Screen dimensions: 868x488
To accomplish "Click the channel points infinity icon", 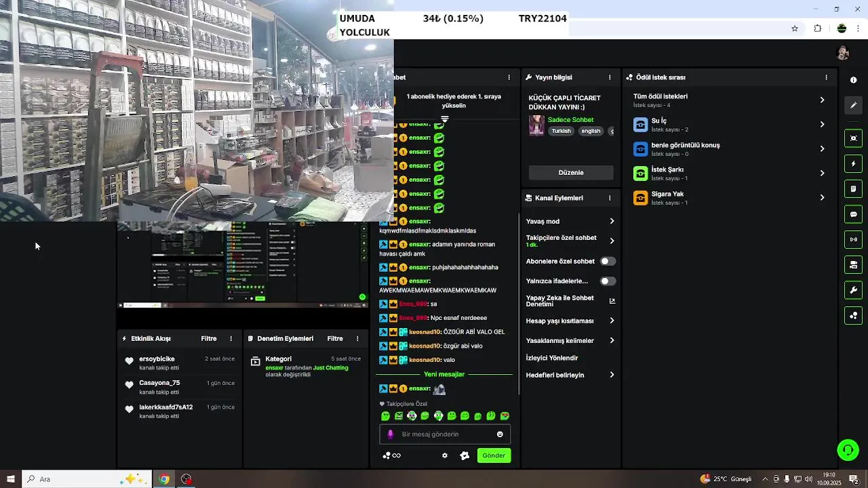I will 392,455.
